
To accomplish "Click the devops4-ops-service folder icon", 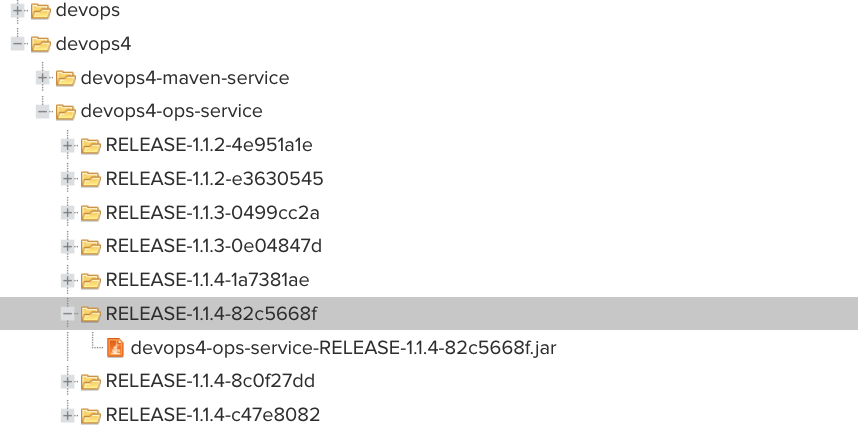I will [66, 112].
